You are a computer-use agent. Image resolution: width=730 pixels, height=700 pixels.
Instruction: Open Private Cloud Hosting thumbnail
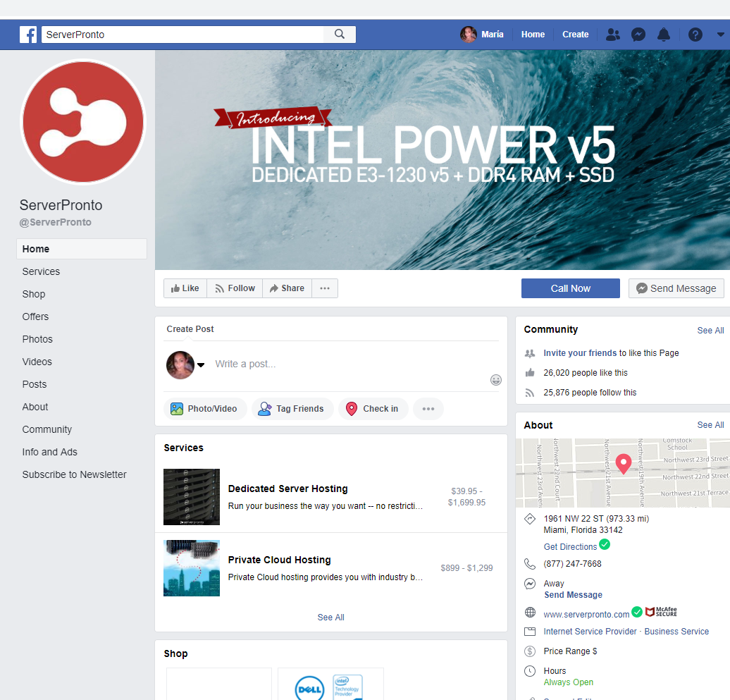coord(192,568)
